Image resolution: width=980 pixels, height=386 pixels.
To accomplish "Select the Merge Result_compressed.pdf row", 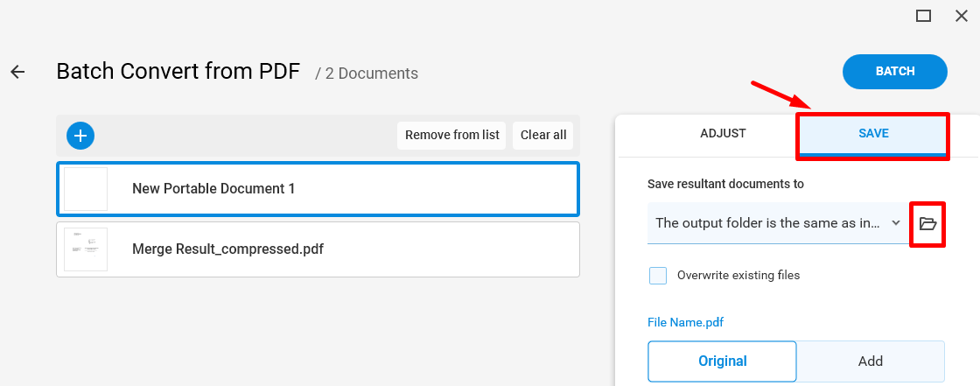I will (318, 249).
